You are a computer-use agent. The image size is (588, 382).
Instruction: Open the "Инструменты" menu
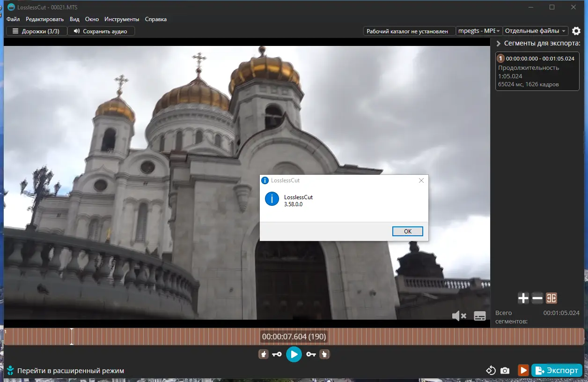122,19
